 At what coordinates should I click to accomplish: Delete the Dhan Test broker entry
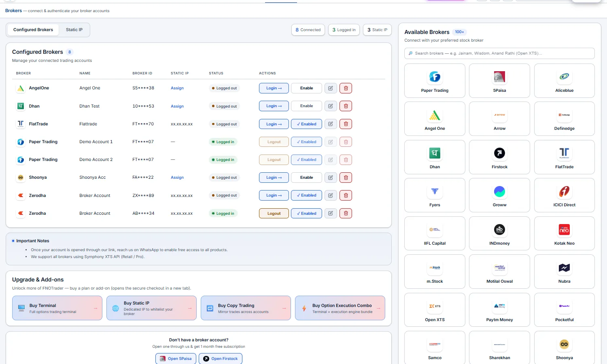[346, 106]
